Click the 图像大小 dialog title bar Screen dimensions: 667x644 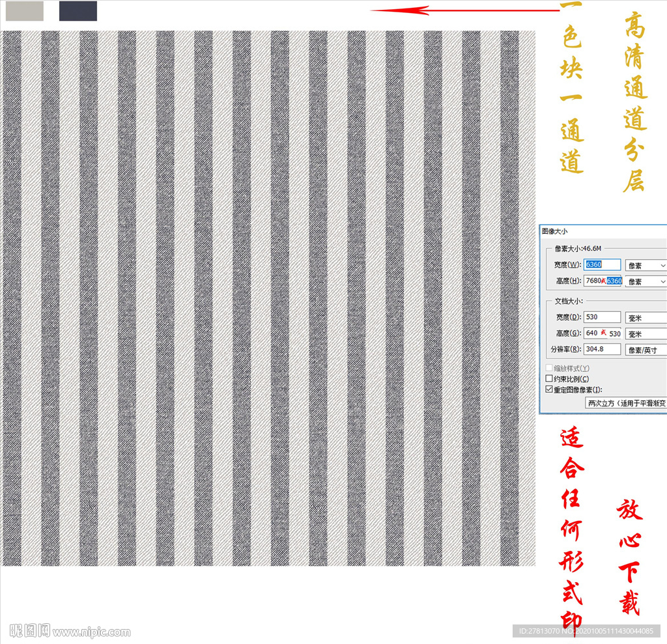coord(603,231)
